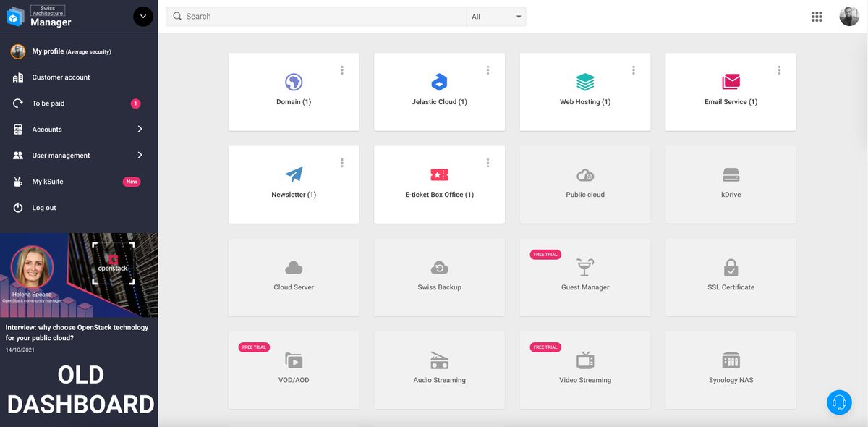Screen dimensions: 868x427
Task: Open Customer account menu item
Action: point(79,77)
